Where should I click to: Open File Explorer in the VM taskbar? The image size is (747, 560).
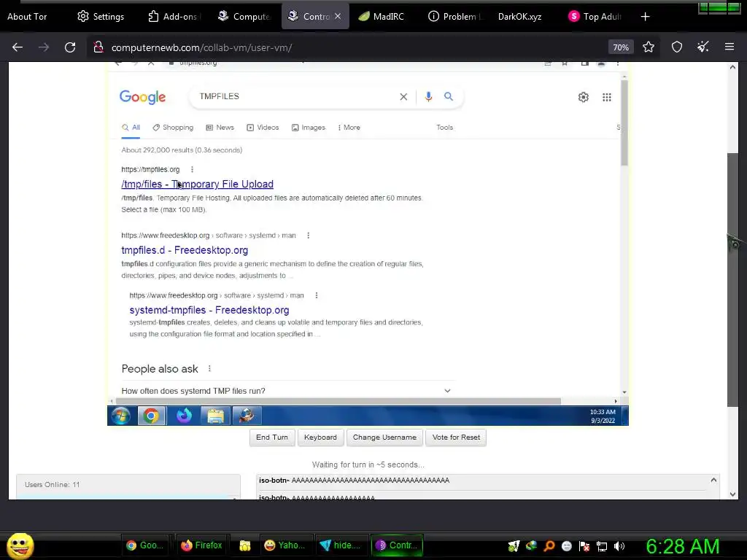pos(215,416)
